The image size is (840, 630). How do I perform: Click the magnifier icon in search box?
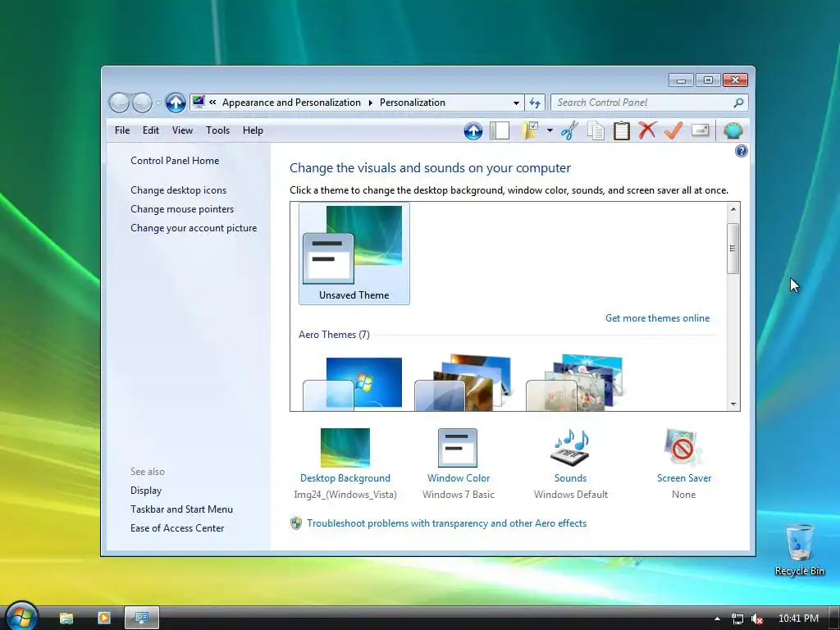(x=738, y=103)
